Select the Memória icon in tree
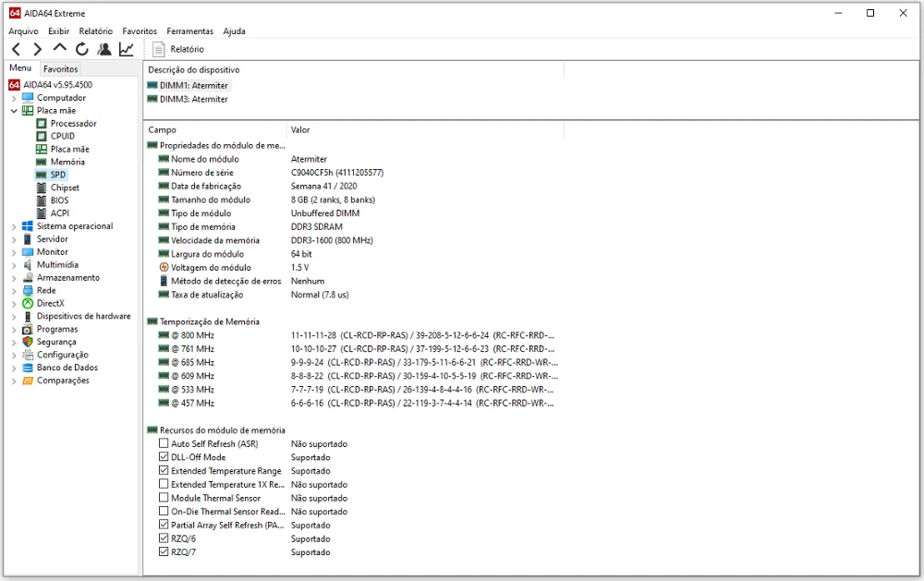 [x=42, y=162]
